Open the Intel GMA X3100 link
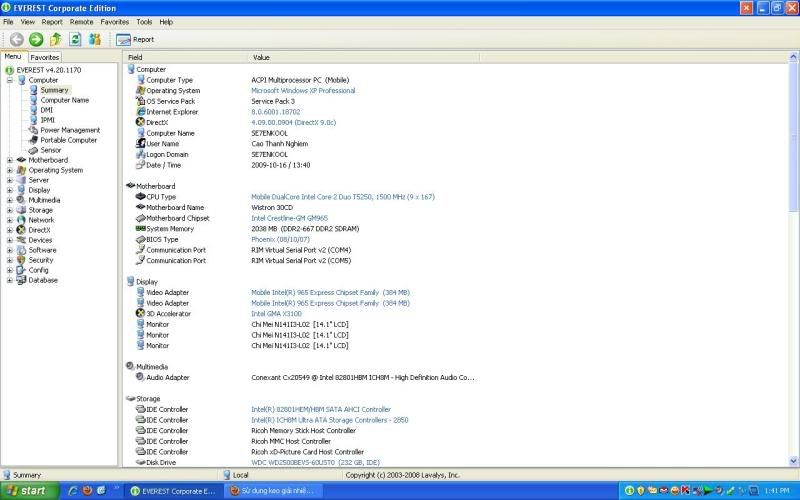 276,314
